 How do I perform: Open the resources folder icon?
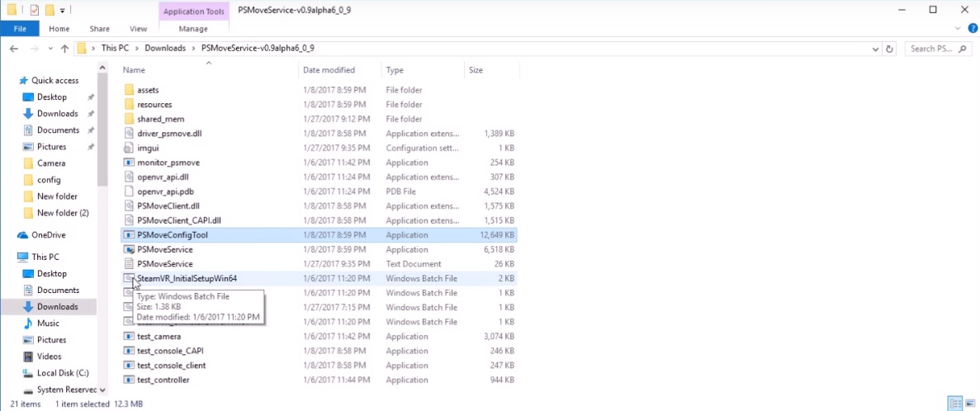click(129, 104)
